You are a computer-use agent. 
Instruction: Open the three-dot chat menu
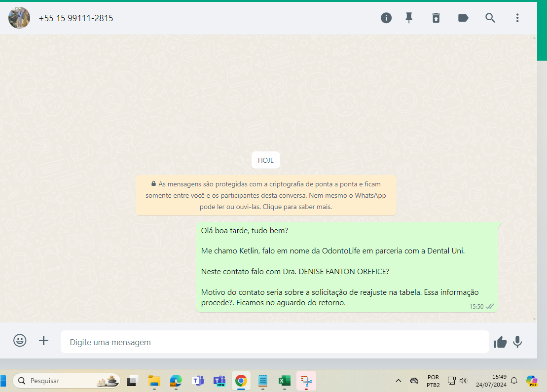click(517, 18)
